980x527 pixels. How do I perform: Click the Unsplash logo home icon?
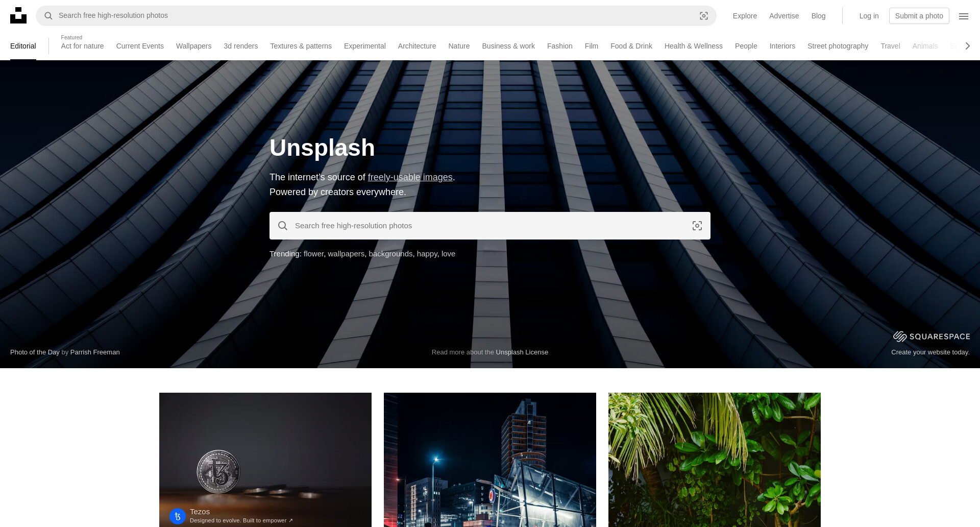click(x=18, y=15)
